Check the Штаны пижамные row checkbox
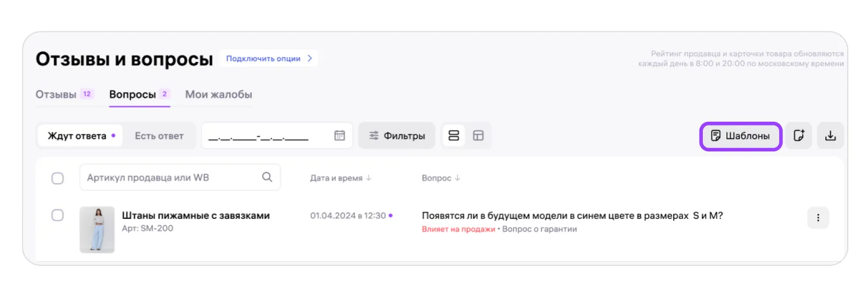 click(x=58, y=216)
